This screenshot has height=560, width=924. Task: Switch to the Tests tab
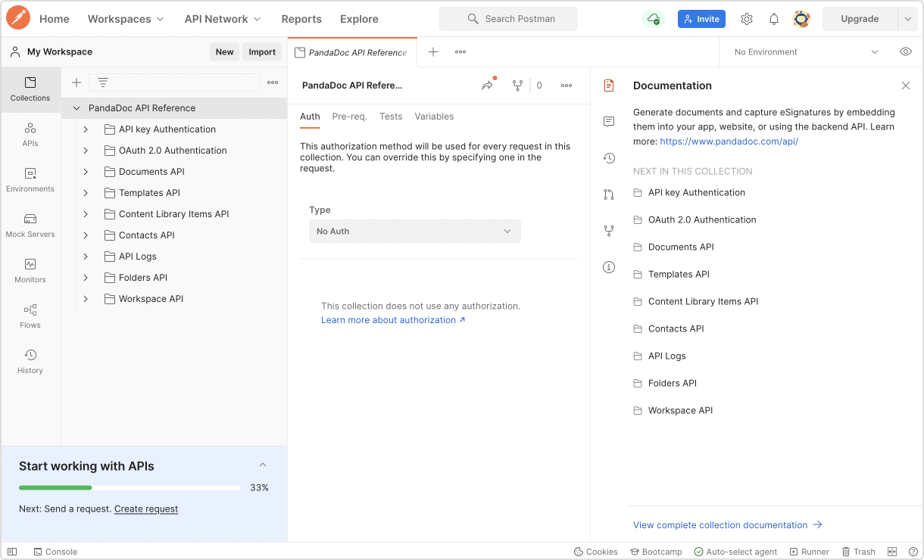(x=391, y=117)
